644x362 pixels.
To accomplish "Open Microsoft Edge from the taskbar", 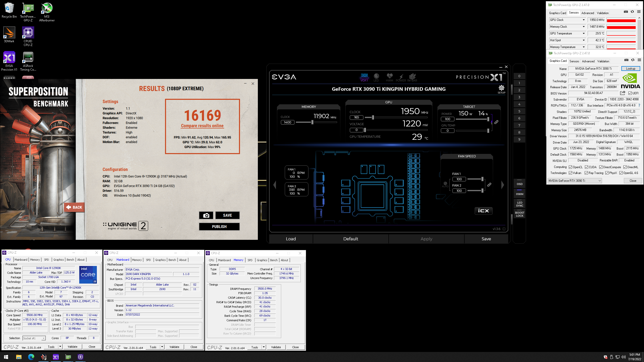I will 31,357.
